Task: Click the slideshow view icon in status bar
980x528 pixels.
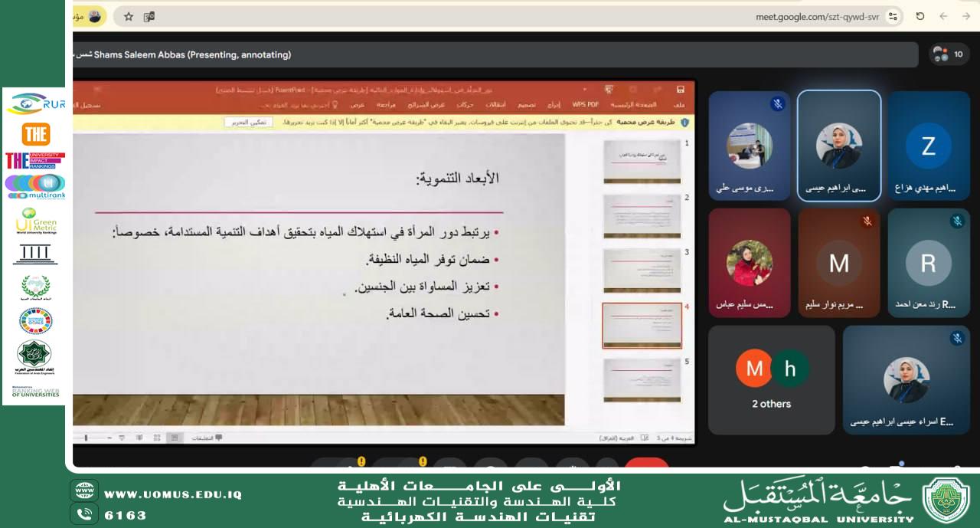Action: coord(121,438)
